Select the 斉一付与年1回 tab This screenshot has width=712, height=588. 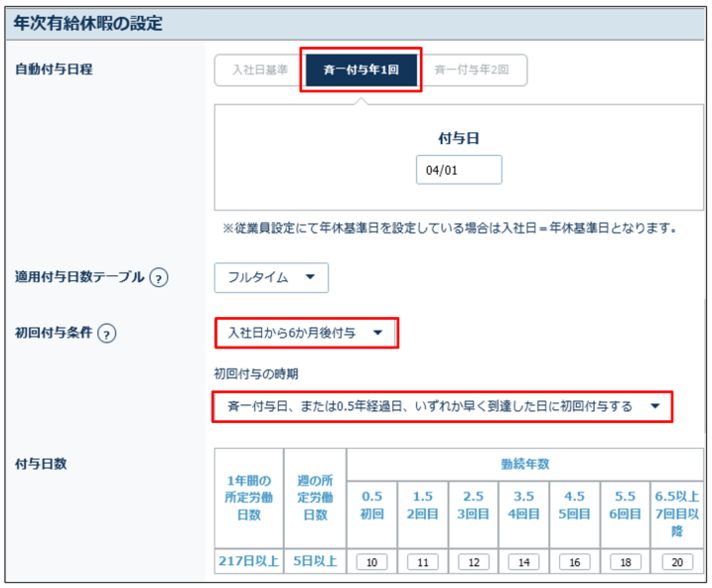click(361, 70)
